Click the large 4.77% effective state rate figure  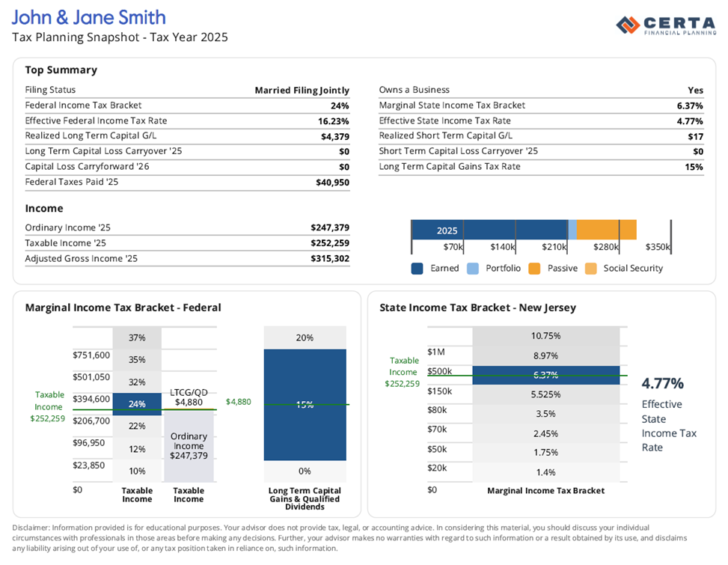[x=663, y=383]
